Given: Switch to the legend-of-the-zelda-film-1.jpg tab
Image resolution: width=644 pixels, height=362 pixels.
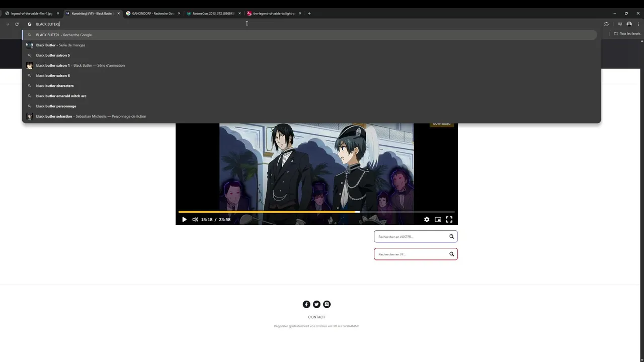Looking at the screenshot, I should tap(31, 14).
